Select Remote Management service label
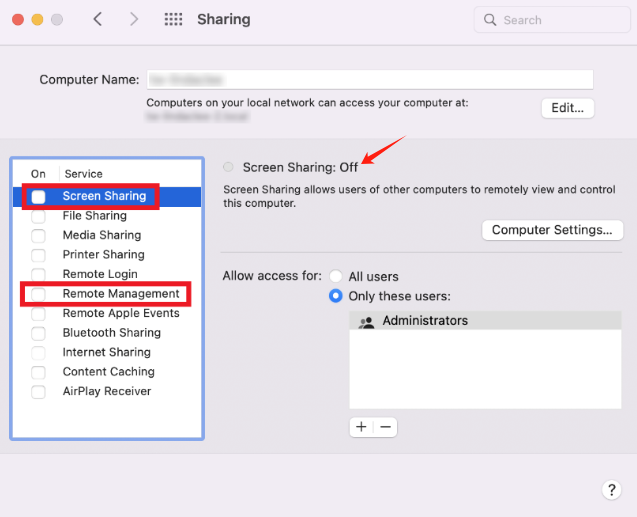Screen dimensions: 637x517 click(121, 294)
